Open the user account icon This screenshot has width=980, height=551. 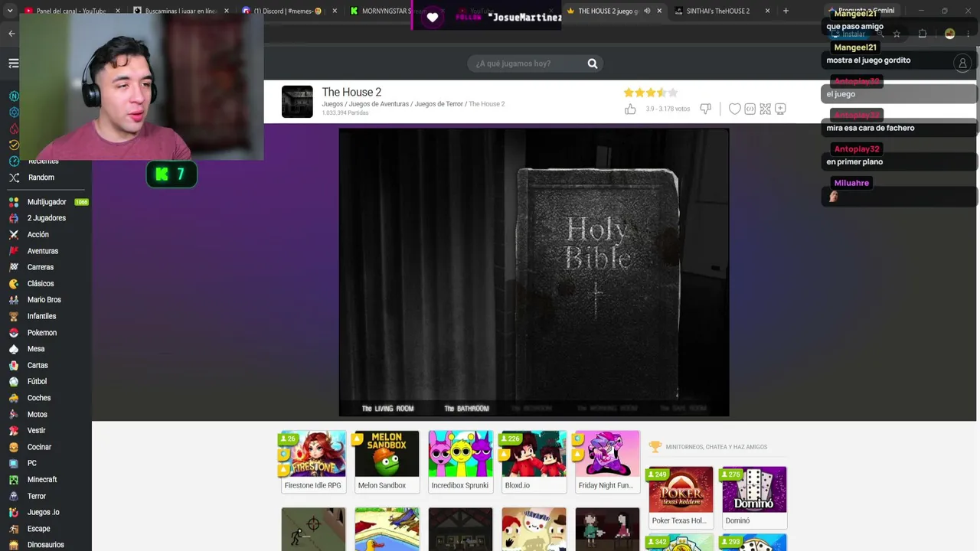click(x=962, y=64)
